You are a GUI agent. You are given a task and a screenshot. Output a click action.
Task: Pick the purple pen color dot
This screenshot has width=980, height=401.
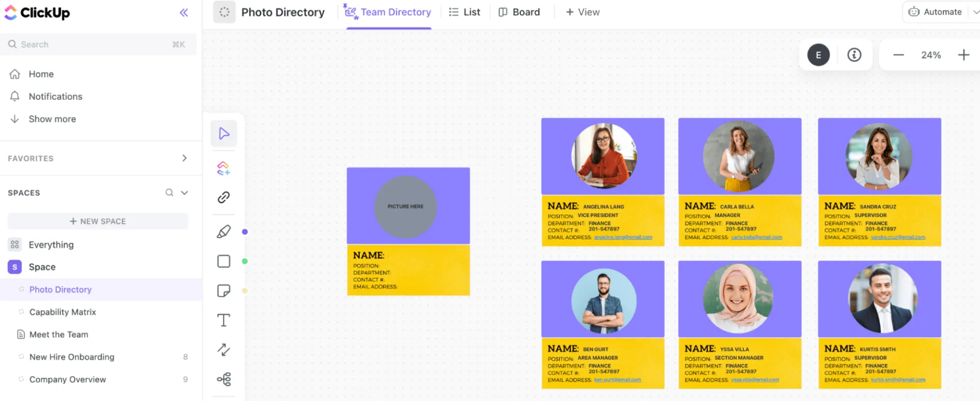coord(245,232)
